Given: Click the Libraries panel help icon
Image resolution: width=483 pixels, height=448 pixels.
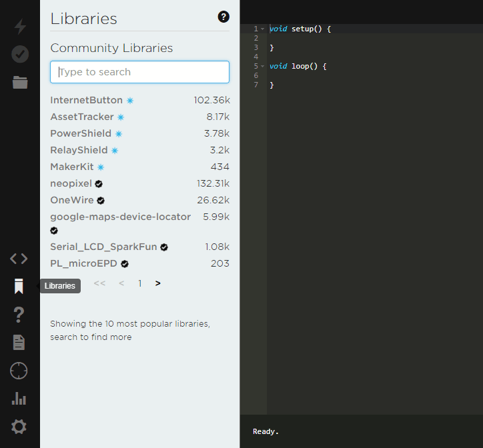Looking at the screenshot, I should [x=223, y=17].
